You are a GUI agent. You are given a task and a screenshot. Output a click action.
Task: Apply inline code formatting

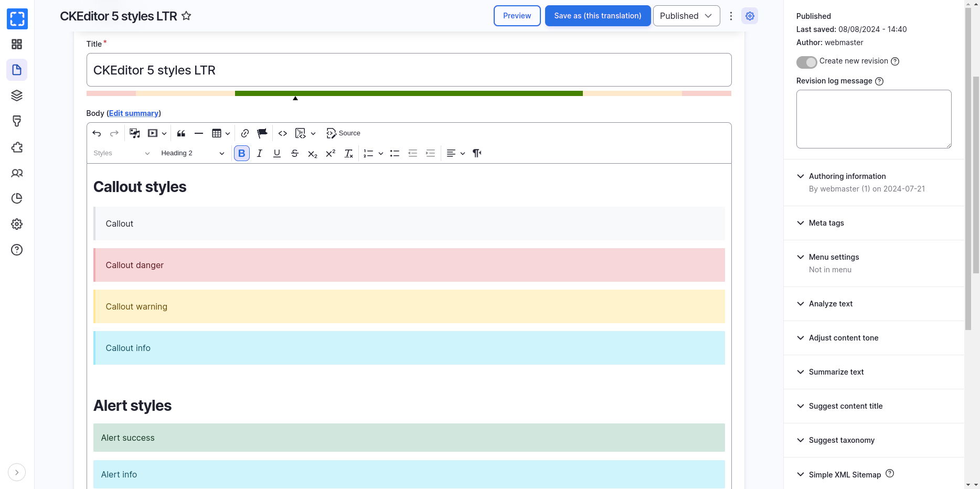pos(283,133)
